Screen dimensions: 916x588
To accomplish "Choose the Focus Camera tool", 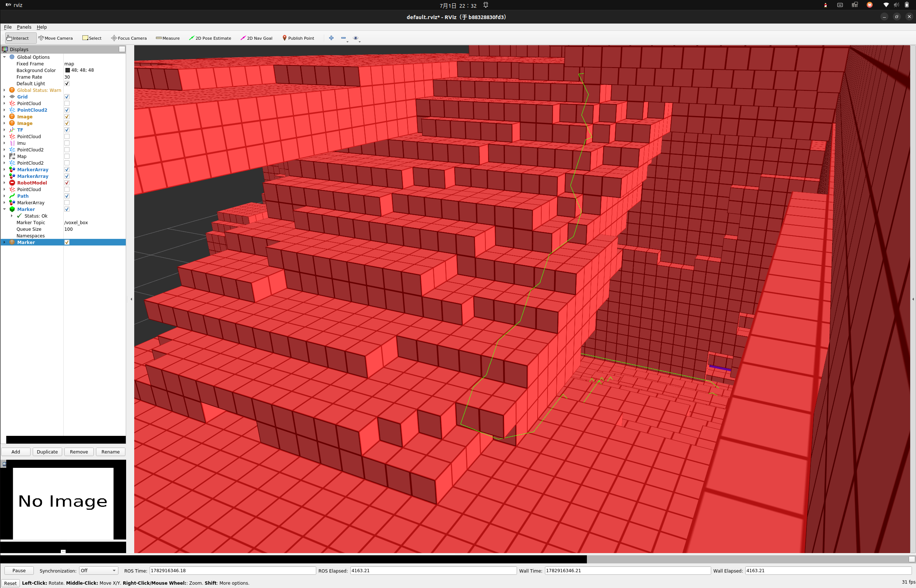I will tap(129, 38).
